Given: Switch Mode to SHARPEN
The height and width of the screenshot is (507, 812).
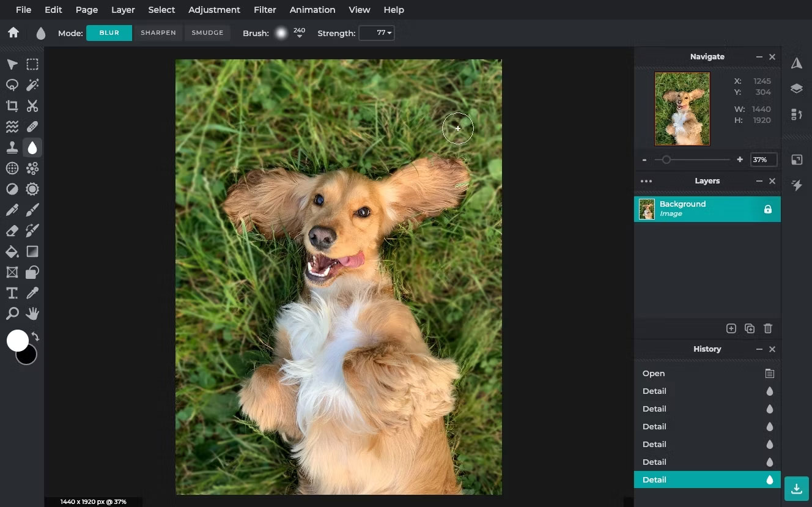Looking at the screenshot, I should (158, 32).
